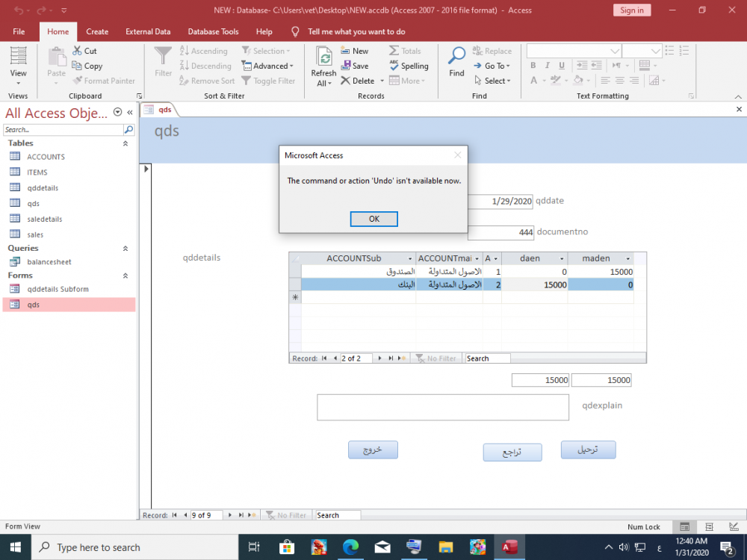This screenshot has height=560, width=747.
Task: Collapse the Queries group in navigation pane
Action: [x=125, y=249]
